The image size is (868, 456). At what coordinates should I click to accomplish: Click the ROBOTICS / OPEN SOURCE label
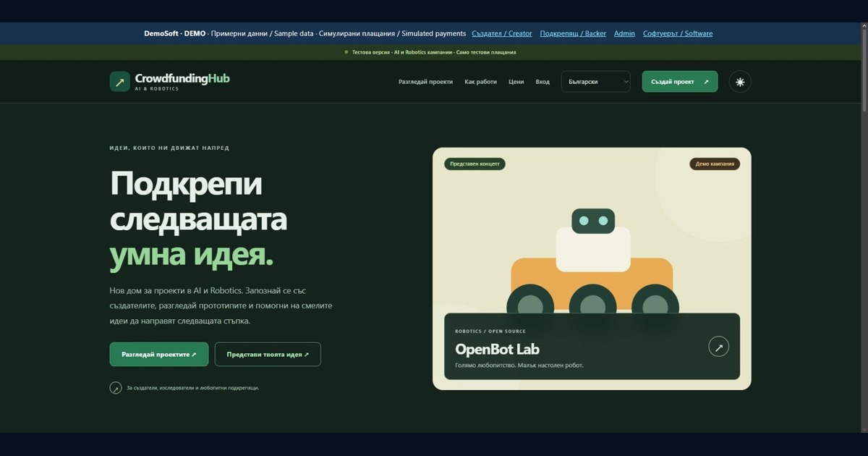[x=490, y=332]
